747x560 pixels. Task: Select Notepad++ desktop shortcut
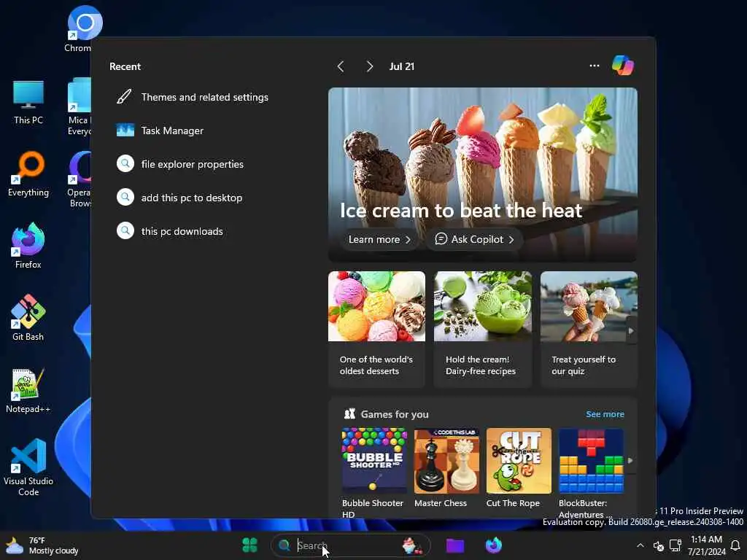(x=28, y=391)
